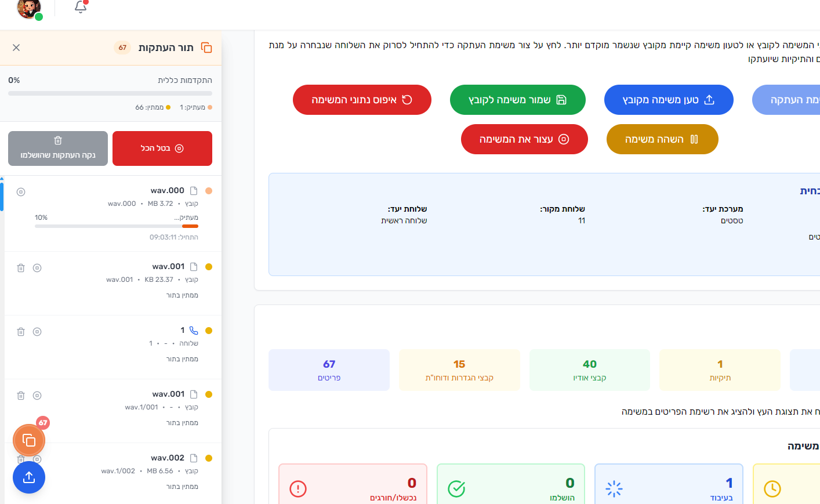Close the תור העתקה panel
This screenshot has height=504, width=820.
[16, 48]
